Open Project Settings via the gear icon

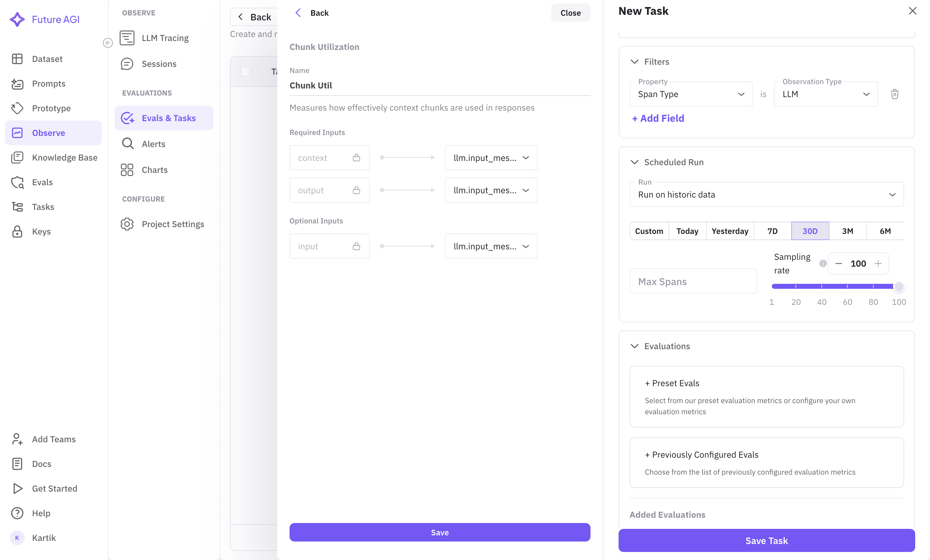(127, 224)
